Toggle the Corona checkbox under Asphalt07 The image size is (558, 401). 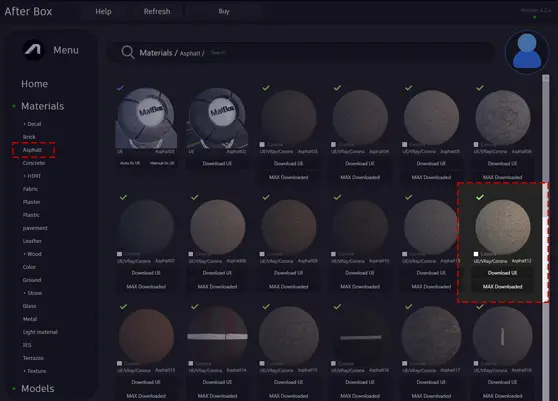pyautogui.click(x=120, y=254)
